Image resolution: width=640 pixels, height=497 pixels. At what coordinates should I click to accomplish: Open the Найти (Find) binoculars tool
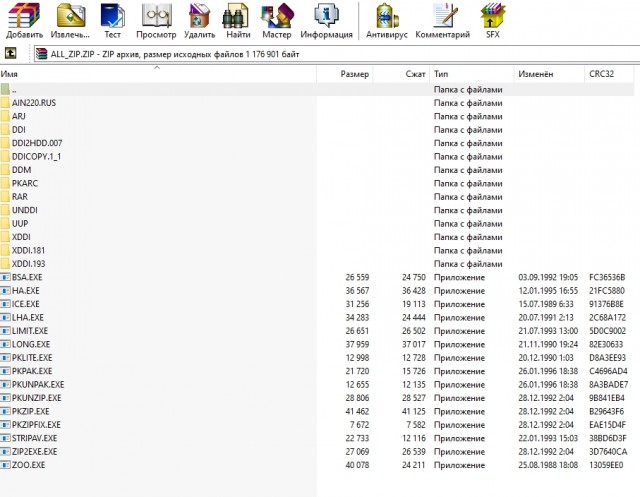click(x=238, y=20)
